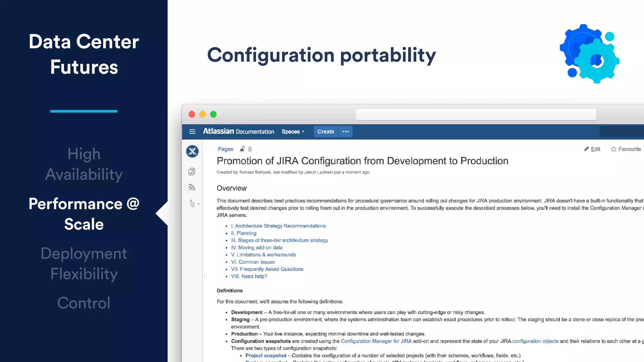Open the space logo icon in sidebar
This screenshot has height=362, width=644.
point(192,151)
